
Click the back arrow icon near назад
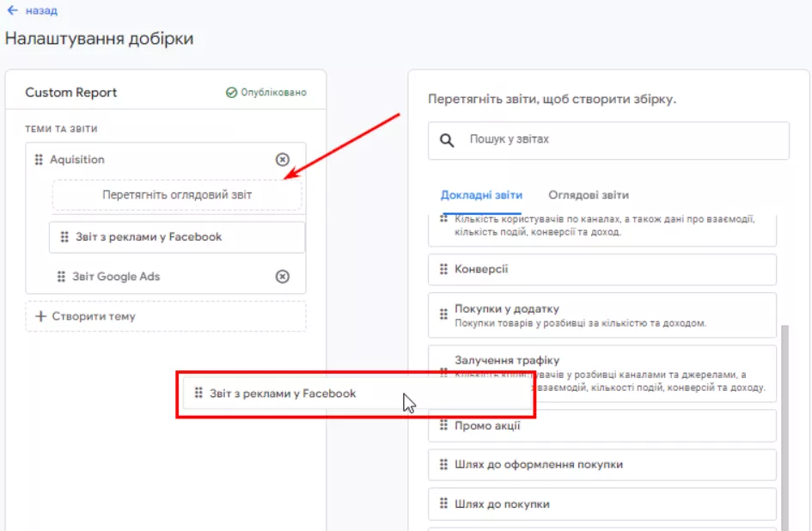pyautogui.click(x=12, y=10)
